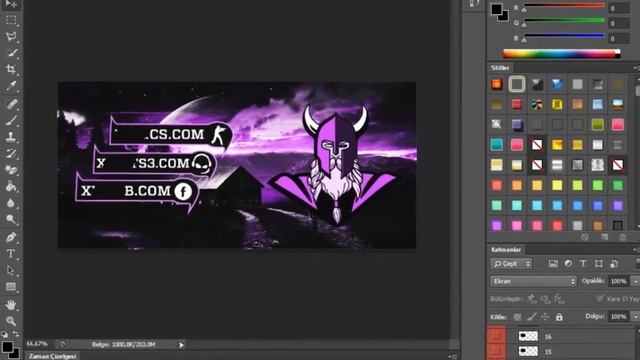The image size is (640, 360).
Task: Toggle adjustment layer filter in Katmanlar
Action: 568,264
